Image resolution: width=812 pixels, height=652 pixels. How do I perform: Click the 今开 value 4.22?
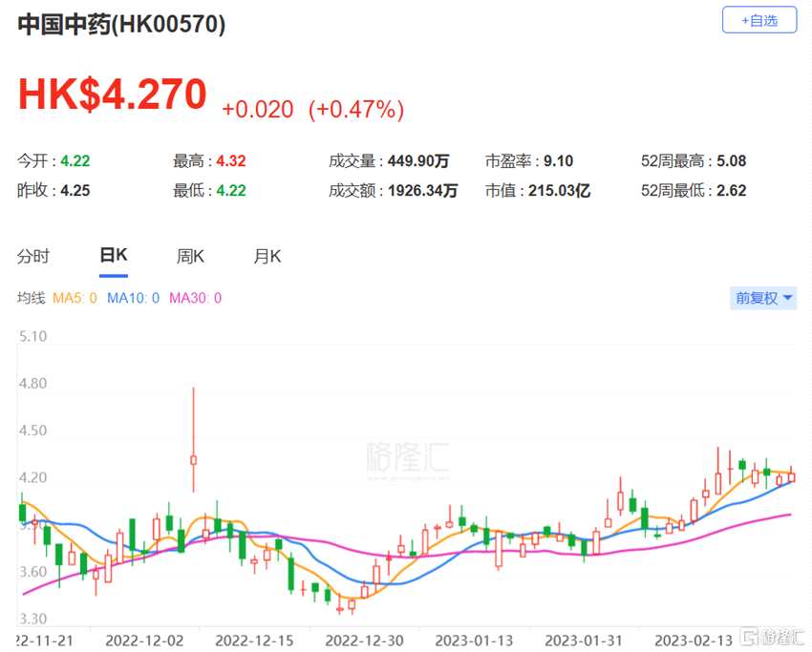(x=75, y=161)
